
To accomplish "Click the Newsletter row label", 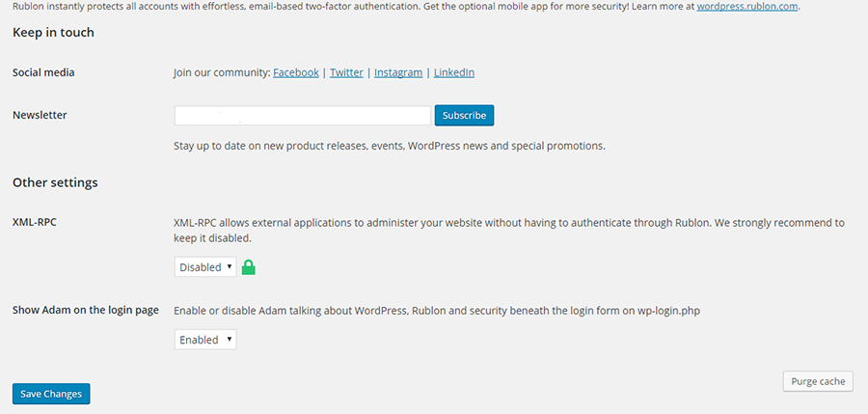I will click(x=40, y=115).
